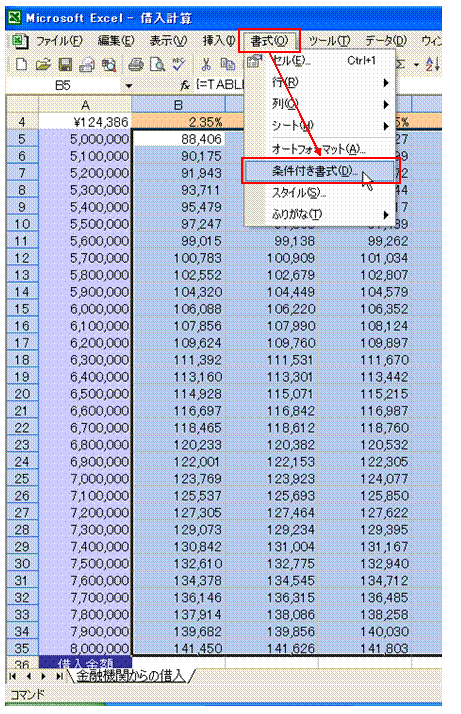The height and width of the screenshot is (714, 461).
Task: Select スタイル(S) menu entry
Action: tap(299, 193)
